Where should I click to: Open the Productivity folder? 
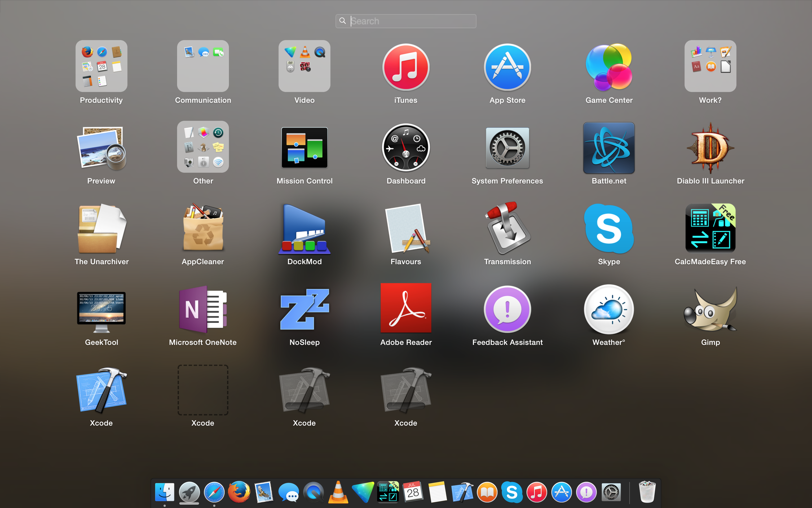click(101, 66)
